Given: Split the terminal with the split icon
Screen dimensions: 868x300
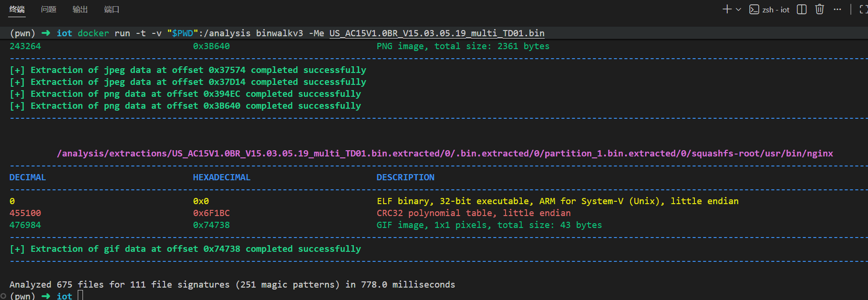Looking at the screenshot, I should [x=802, y=9].
